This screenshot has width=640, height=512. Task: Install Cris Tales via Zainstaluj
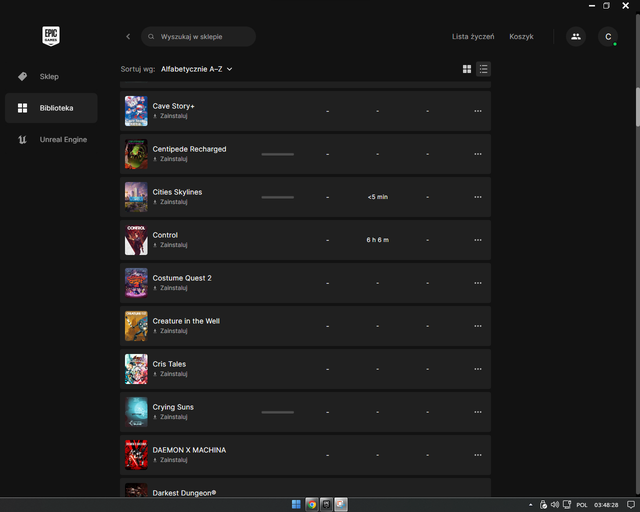click(x=170, y=374)
